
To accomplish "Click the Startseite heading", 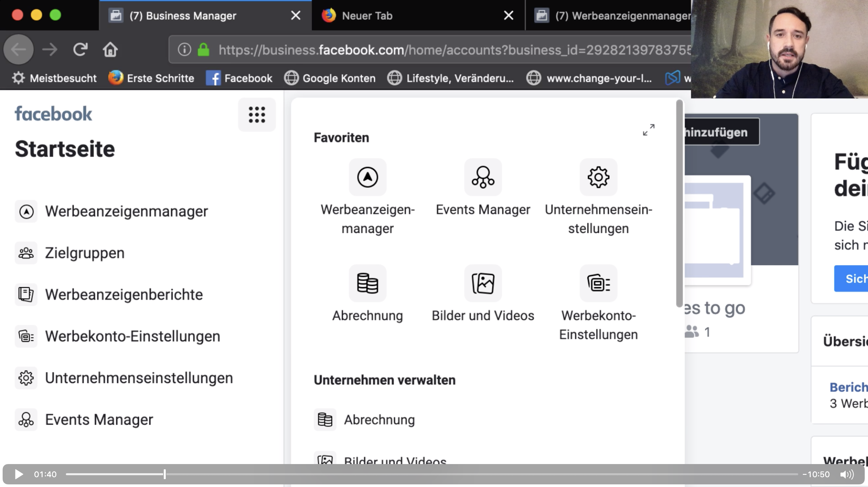I will [x=65, y=149].
